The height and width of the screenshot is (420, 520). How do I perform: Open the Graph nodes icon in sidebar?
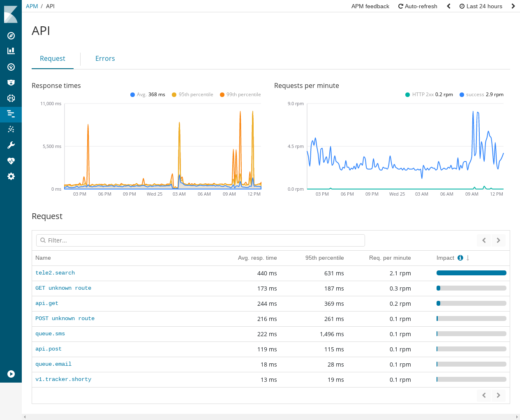pyautogui.click(x=11, y=129)
